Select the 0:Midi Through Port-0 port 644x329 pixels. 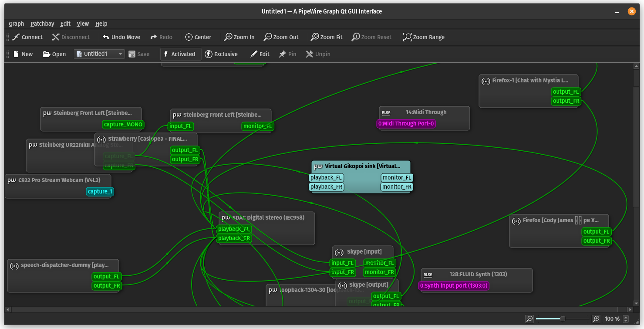tap(406, 124)
